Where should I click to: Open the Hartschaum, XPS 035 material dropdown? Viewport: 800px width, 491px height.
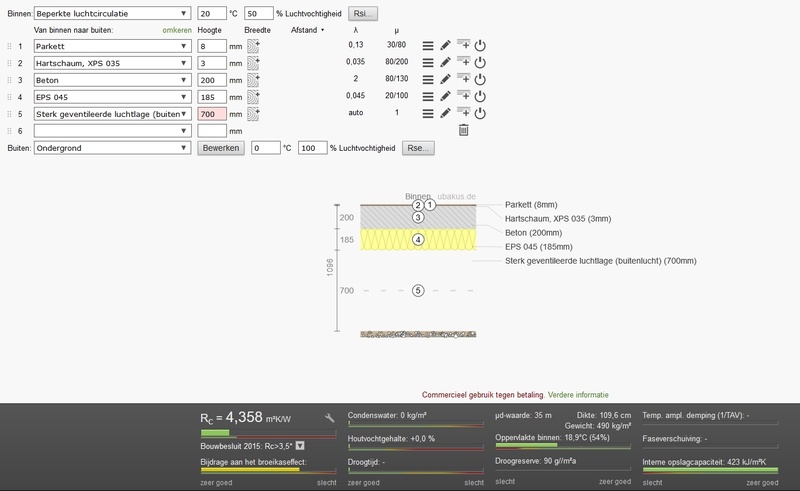tap(112, 63)
